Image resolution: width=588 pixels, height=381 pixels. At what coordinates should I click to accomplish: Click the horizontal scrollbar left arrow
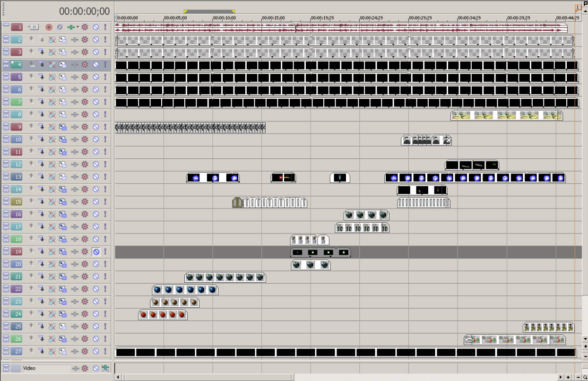tap(118, 377)
